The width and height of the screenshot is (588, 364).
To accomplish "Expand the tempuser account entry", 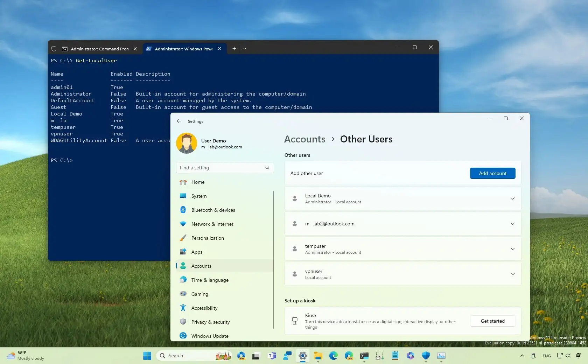I will click(512, 249).
